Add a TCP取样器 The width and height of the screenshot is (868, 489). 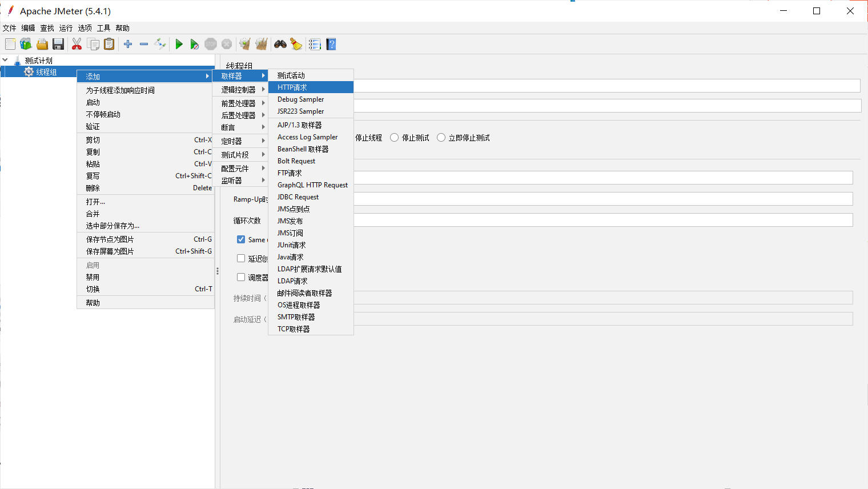311,329
